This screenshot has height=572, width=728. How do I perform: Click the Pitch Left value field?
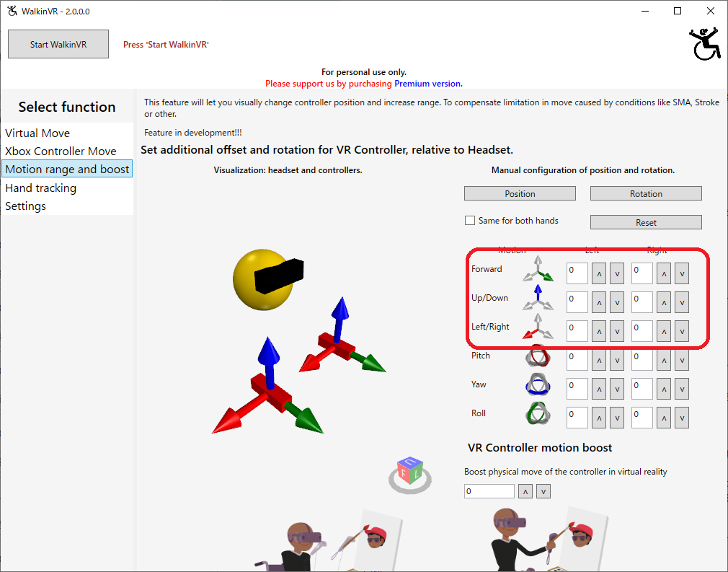[577, 360]
